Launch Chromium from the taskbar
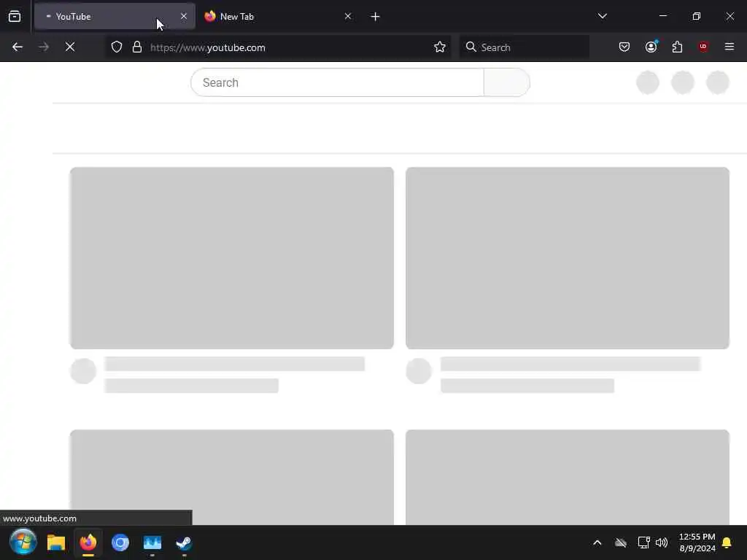This screenshot has height=560, width=747. [120, 542]
